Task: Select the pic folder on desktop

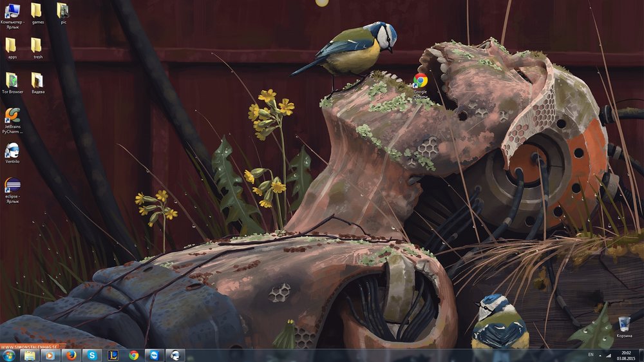Action: pos(62,10)
